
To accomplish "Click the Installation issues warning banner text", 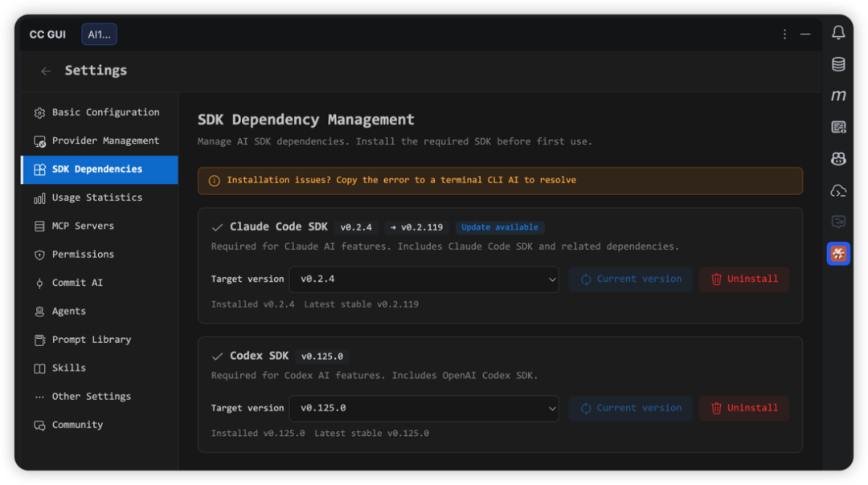I will (x=401, y=181).
